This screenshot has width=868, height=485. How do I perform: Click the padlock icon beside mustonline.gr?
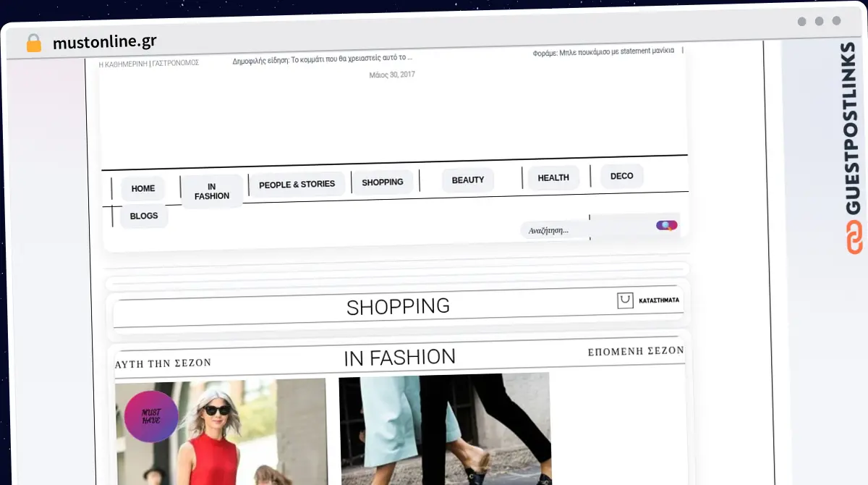34,43
